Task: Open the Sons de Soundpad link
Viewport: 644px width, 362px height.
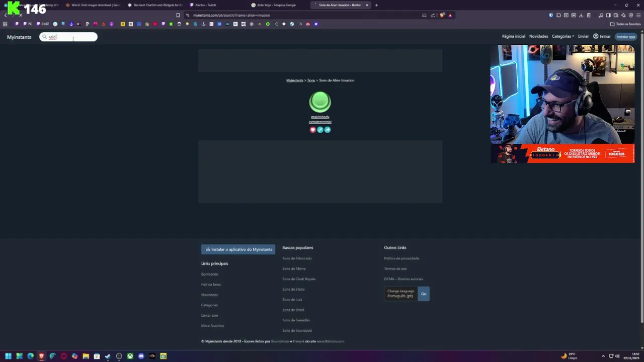Action: (297, 330)
